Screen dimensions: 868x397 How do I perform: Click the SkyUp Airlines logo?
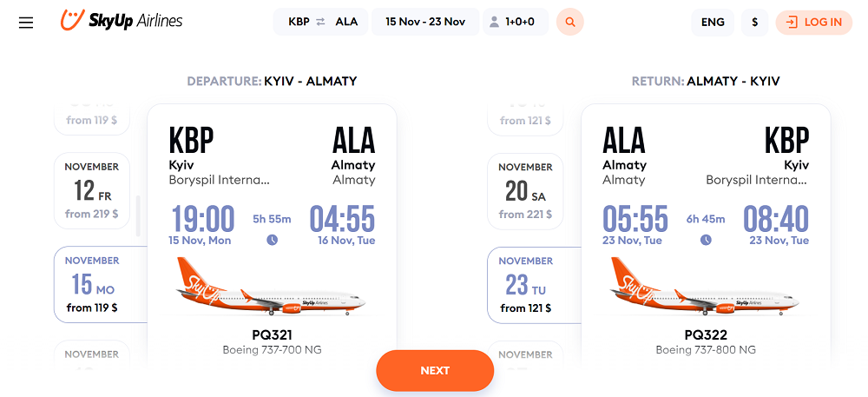tap(122, 21)
